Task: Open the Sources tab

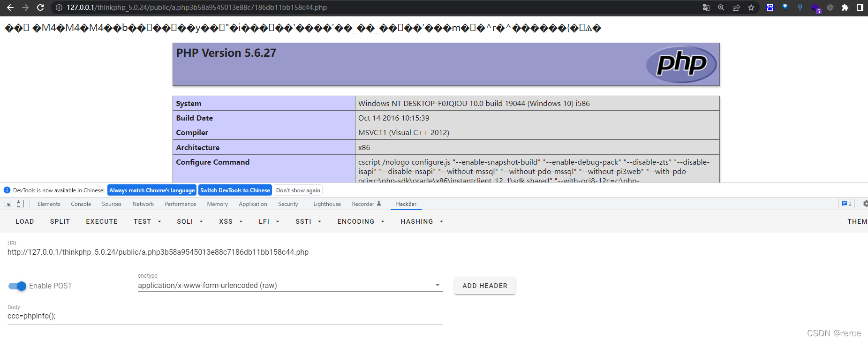Action: point(112,204)
